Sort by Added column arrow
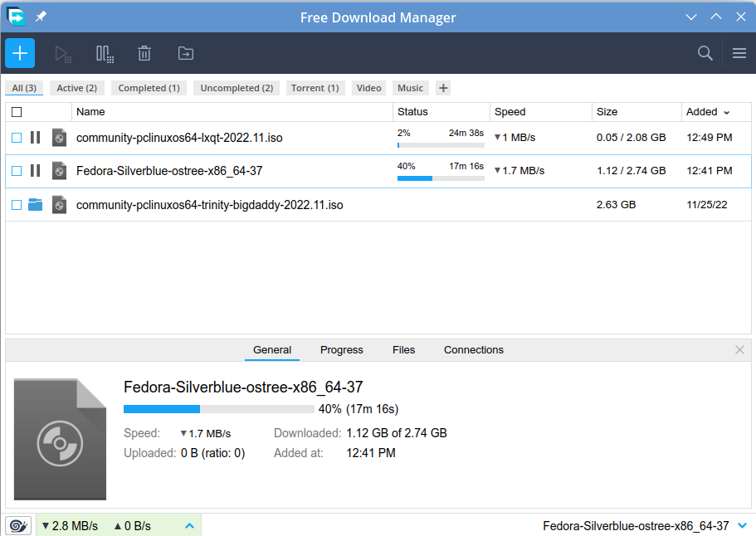The height and width of the screenshot is (536, 756). 727,112
